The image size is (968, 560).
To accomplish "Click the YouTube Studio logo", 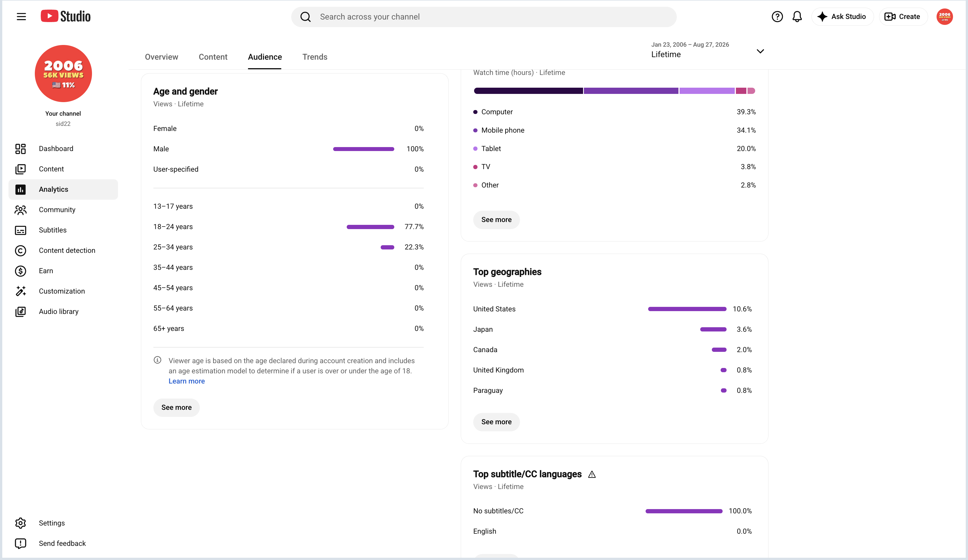I will [x=66, y=16].
